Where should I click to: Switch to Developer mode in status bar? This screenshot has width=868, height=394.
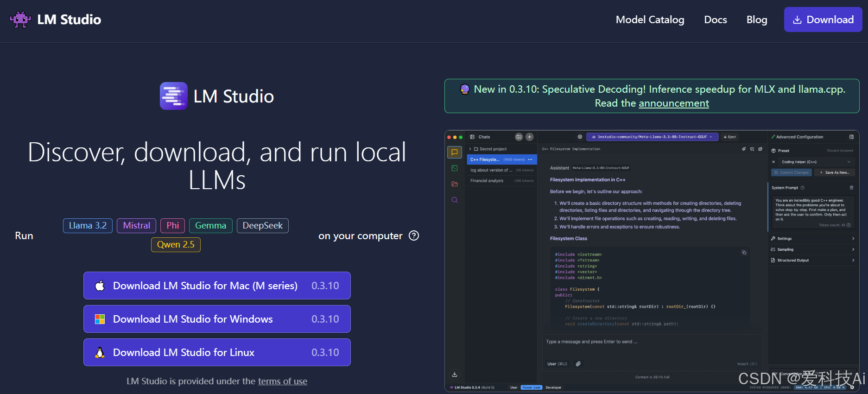[553, 388]
